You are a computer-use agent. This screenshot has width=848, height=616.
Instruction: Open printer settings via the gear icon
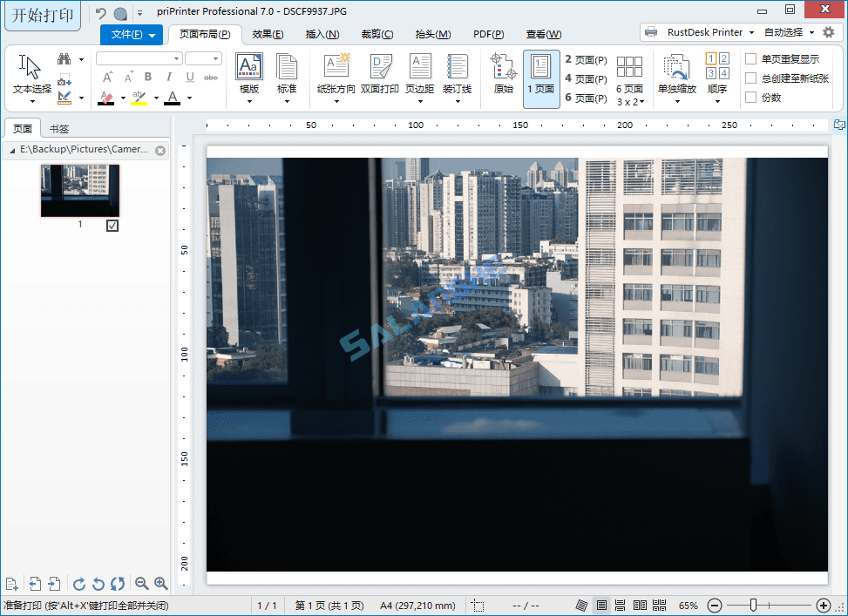pos(831,30)
